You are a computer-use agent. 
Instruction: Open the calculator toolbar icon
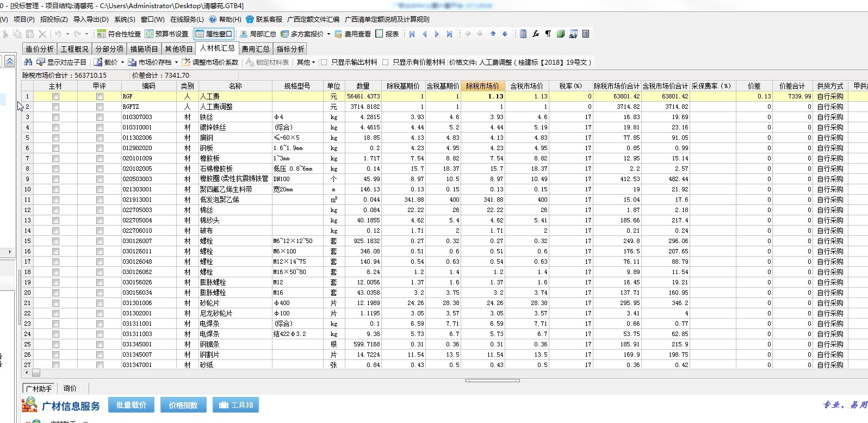pos(523,34)
